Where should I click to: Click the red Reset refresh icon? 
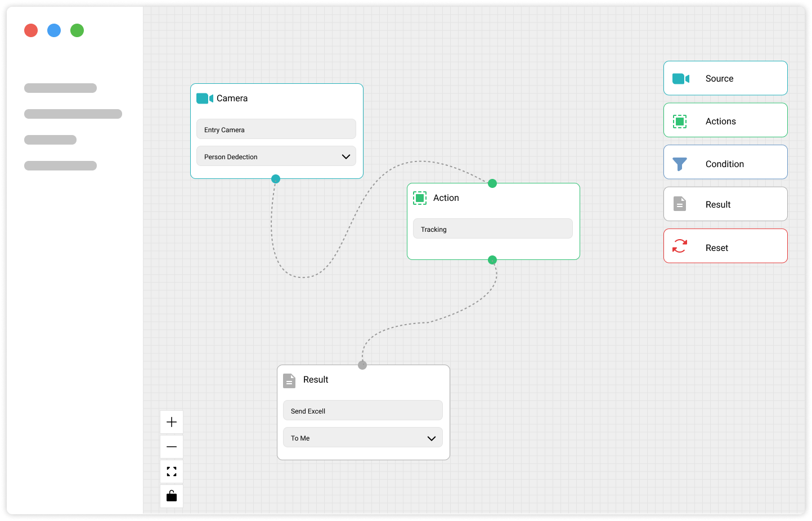680,246
